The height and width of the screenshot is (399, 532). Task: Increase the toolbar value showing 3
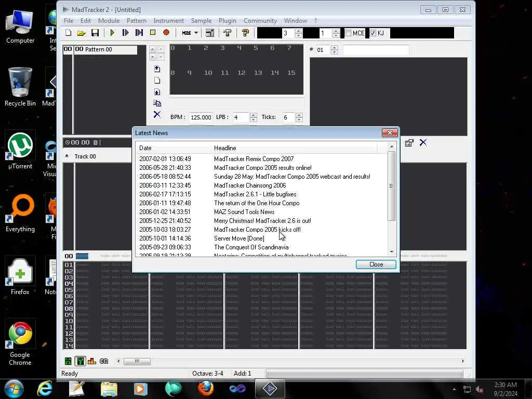299,31
